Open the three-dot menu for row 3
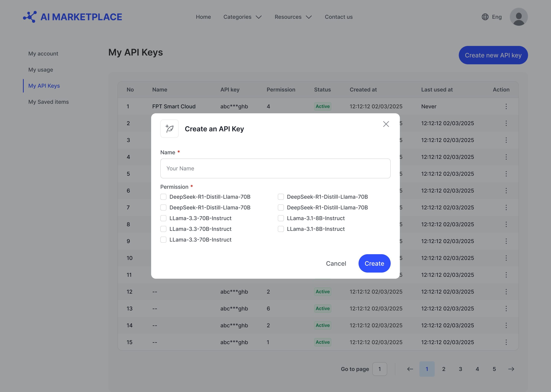551x392 pixels. [x=506, y=140]
